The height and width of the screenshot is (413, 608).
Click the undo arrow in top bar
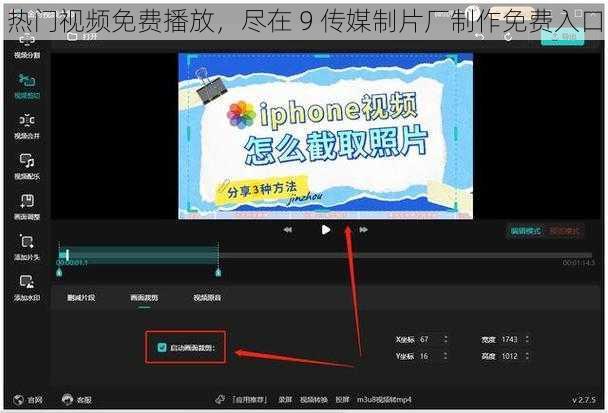coord(480,36)
